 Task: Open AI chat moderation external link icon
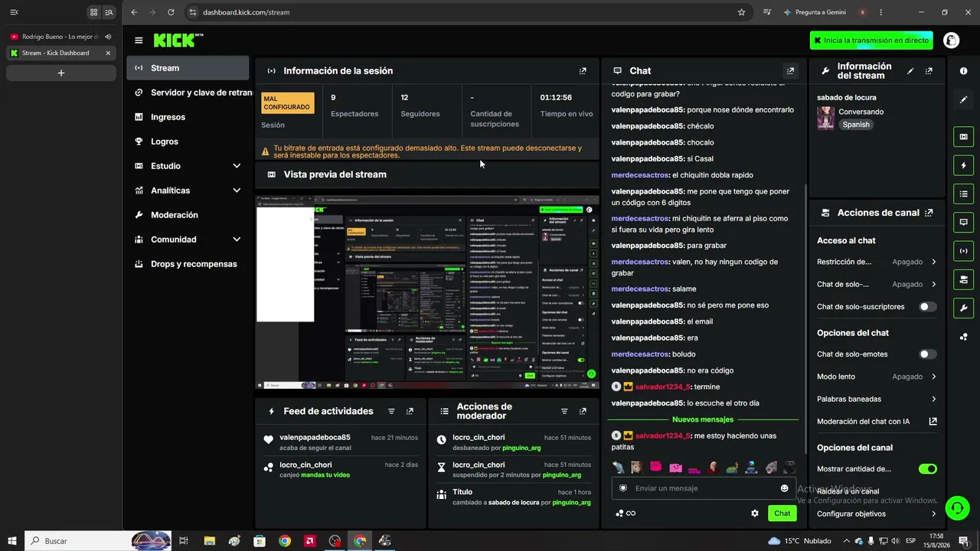coord(933,422)
